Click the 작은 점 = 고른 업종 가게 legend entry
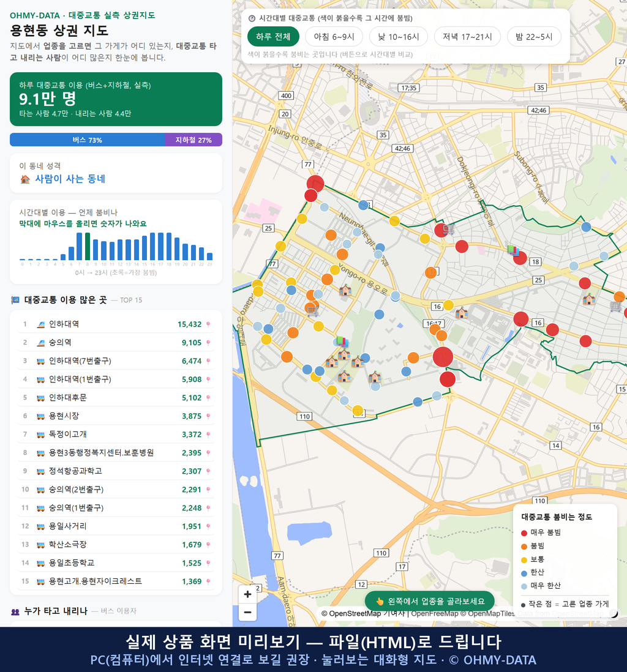This screenshot has width=627, height=672. pos(565,604)
